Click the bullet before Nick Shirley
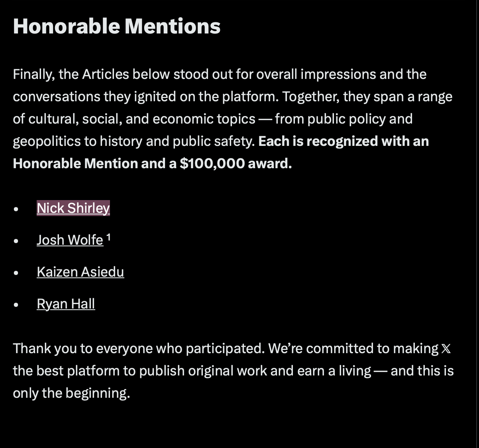Image resolution: width=479 pixels, height=448 pixels. pyautogui.click(x=16, y=209)
